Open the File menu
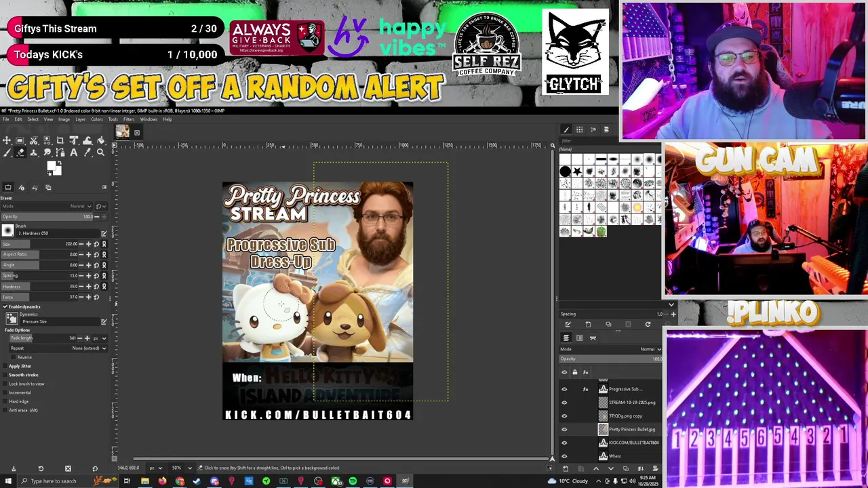 (x=5, y=119)
